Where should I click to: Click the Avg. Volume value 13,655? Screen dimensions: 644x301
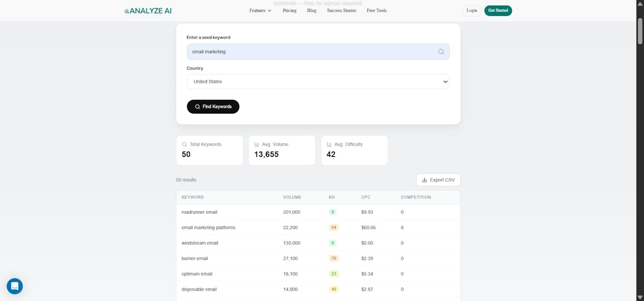click(x=266, y=154)
